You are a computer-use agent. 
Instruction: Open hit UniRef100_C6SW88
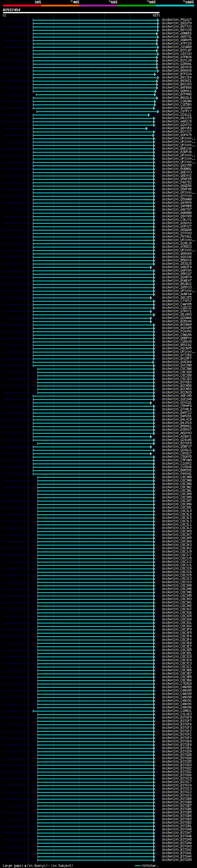(x=177, y=47)
